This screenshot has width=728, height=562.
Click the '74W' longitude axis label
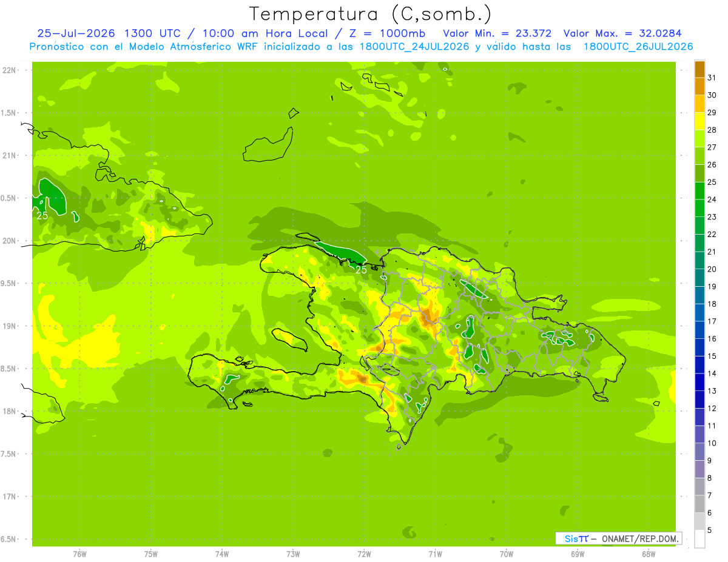coord(222,554)
